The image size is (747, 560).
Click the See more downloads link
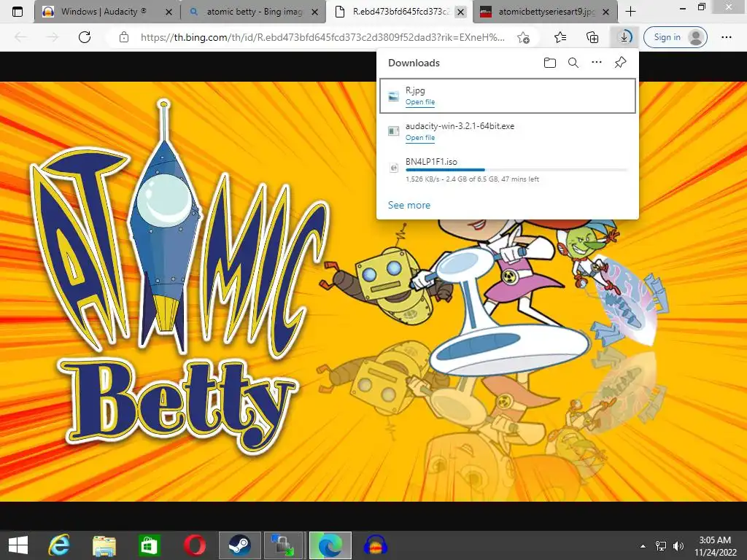pyautogui.click(x=409, y=205)
